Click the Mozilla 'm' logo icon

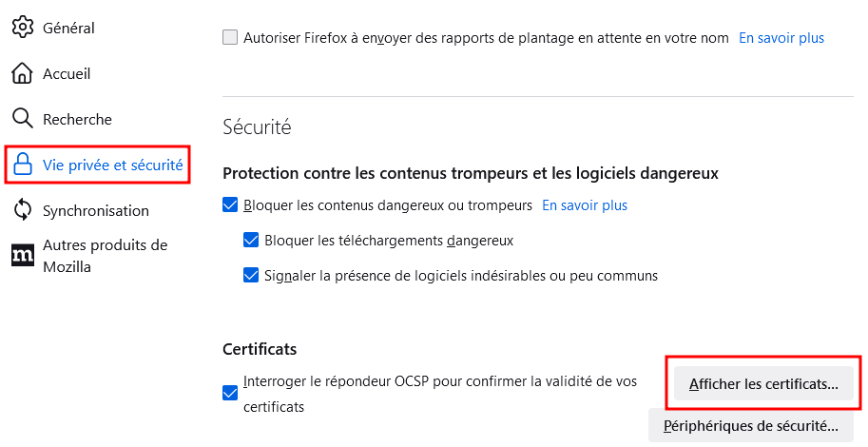pyautogui.click(x=22, y=255)
